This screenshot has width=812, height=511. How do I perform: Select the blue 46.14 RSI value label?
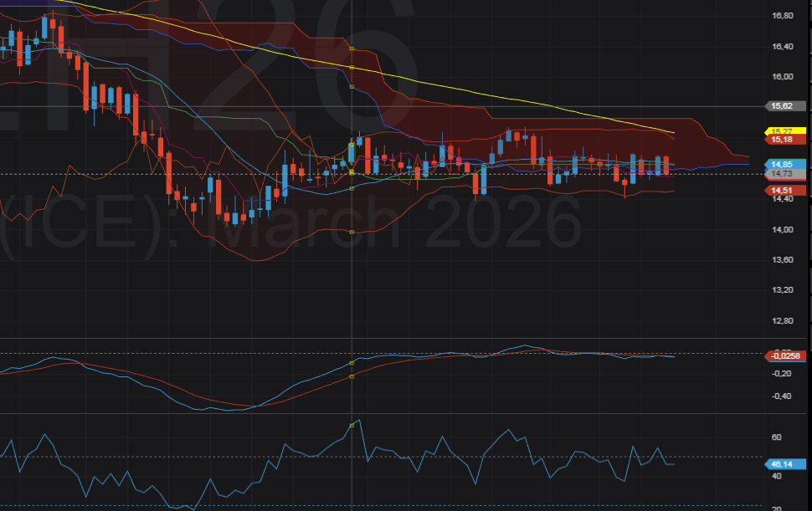pos(786,464)
